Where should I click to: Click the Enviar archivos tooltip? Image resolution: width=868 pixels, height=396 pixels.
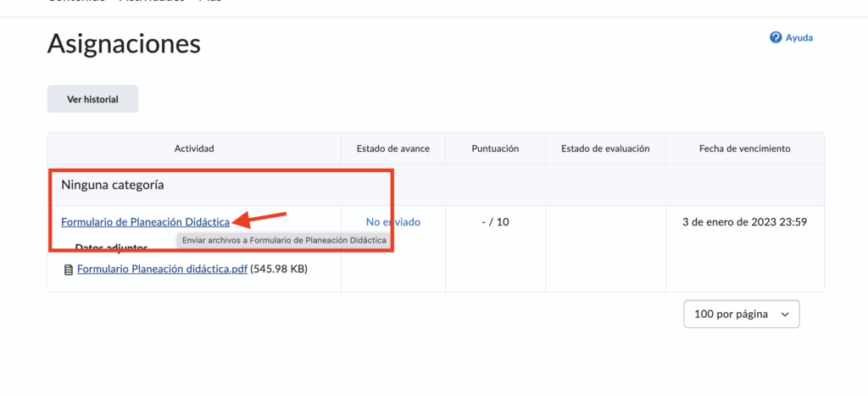tap(284, 241)
